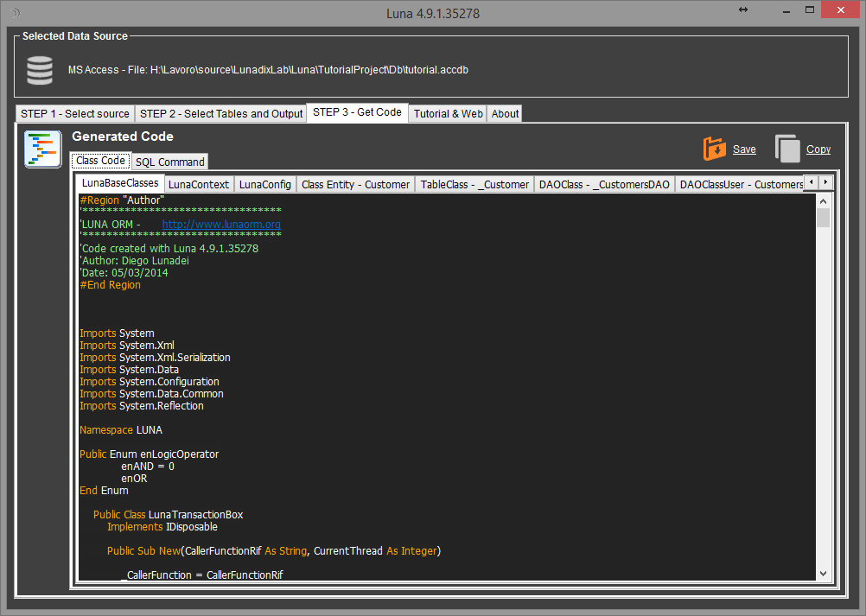Click the 'Imports System.Data' line
Image resolution: width=866 pixels, height=616 pixels.
(x=130, y=369)
